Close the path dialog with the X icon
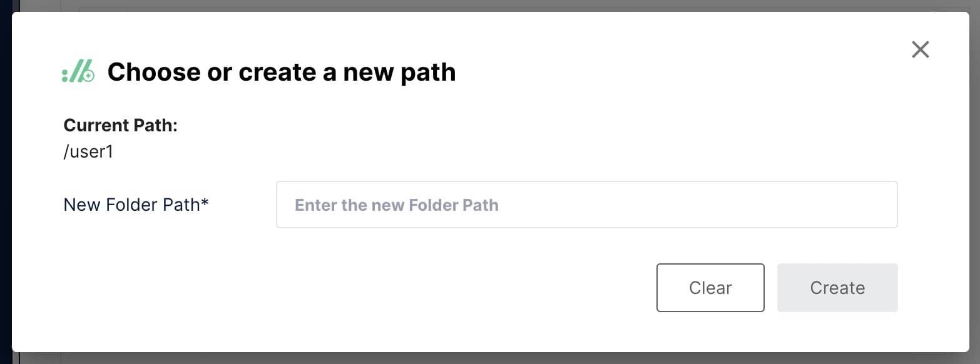980x364 pixels. (x=920, y=49)
